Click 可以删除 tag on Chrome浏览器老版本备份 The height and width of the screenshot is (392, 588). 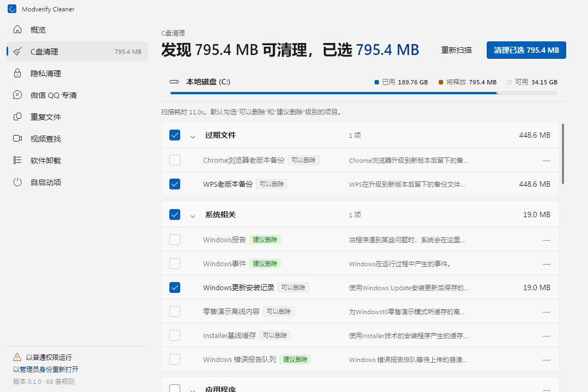[304, 160]
